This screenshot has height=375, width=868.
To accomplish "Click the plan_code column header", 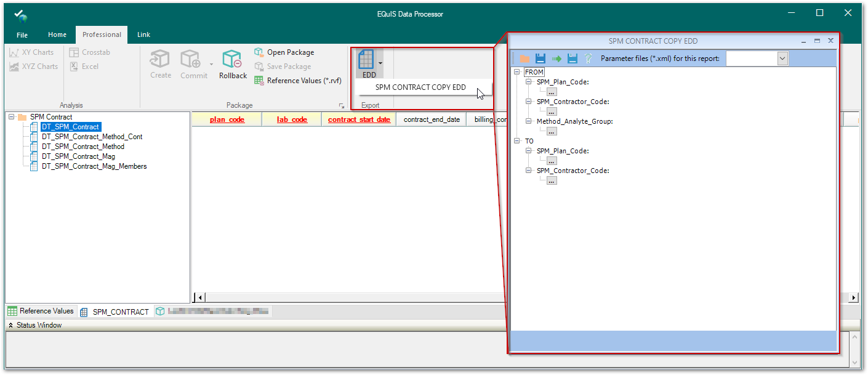I will [227, 119].
